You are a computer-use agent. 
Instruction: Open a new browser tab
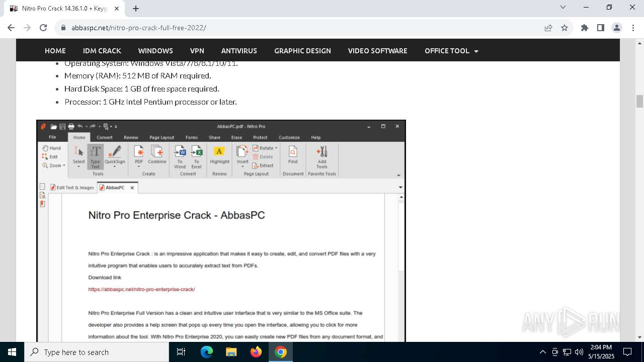pyautogui.click(x=136, y=9)
